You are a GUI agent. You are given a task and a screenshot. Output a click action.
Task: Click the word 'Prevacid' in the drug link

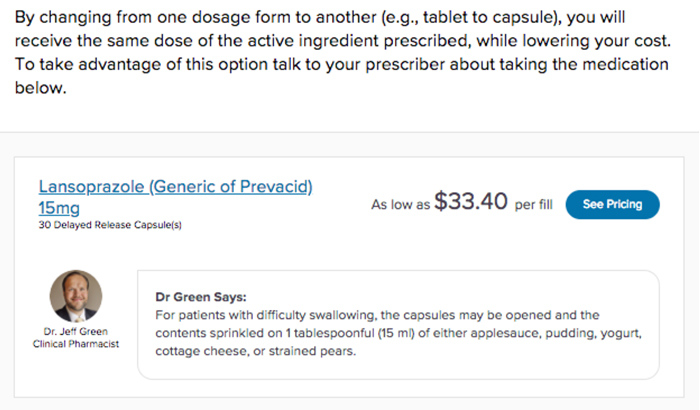click(x=274, y=187)
